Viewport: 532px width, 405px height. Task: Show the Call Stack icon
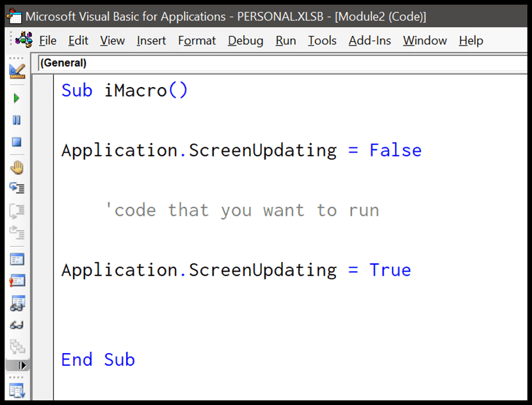click(x=17, y=346)
